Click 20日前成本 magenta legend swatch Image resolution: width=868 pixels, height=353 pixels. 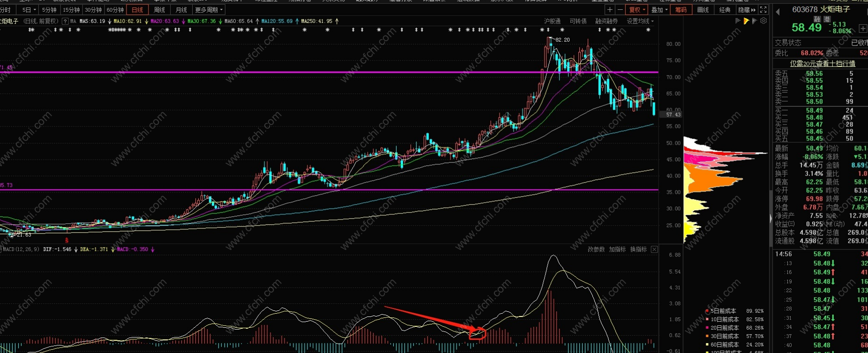707,328
